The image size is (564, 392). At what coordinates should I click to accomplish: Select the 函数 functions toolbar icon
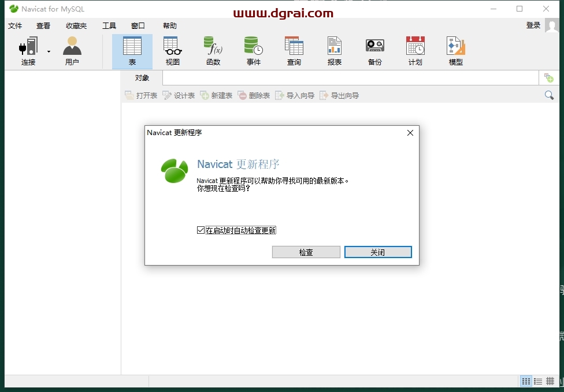pos(213,51)
